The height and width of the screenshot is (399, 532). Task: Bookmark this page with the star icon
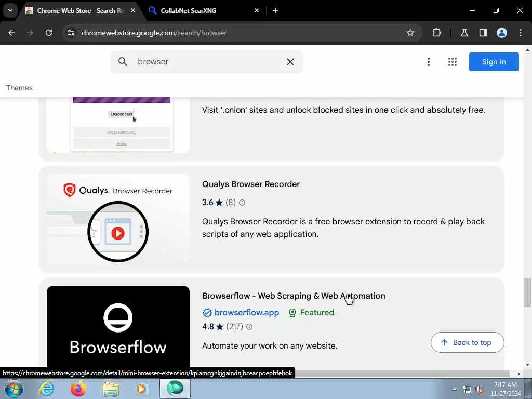pos(410,33)
